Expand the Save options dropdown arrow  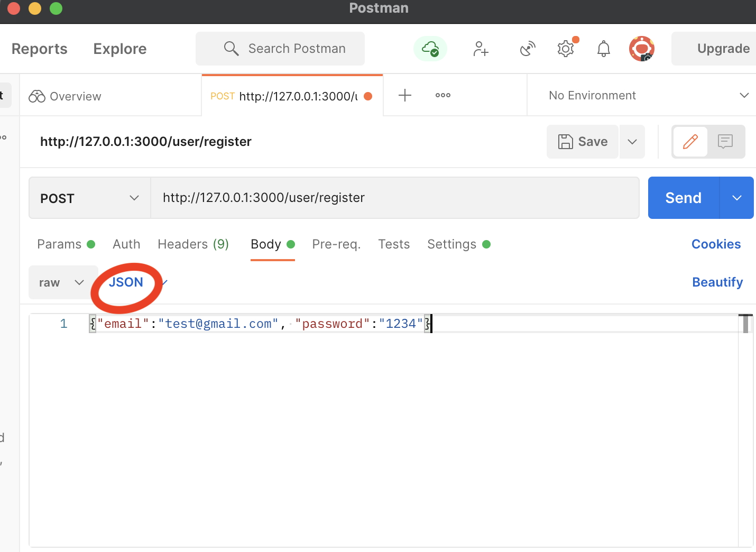click(x=632, y=142)
